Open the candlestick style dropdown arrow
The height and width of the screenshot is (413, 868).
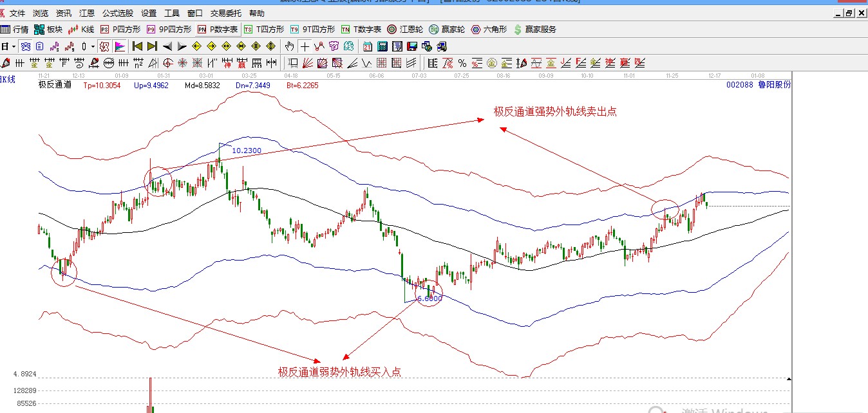(93, 46)
